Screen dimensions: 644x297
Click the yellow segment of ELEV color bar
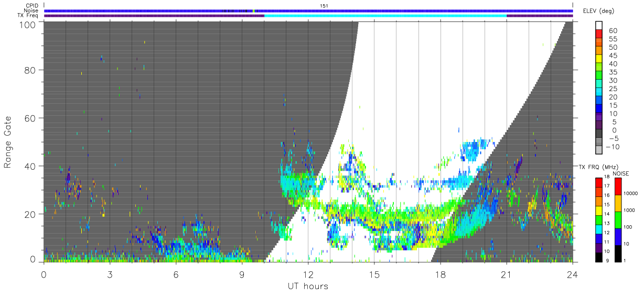click(599, 59)
